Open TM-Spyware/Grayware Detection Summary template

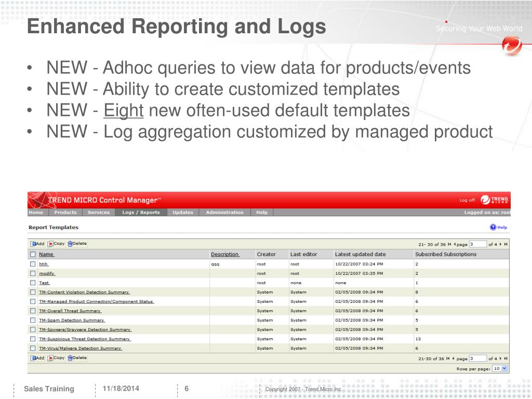[x=85, y=329]
